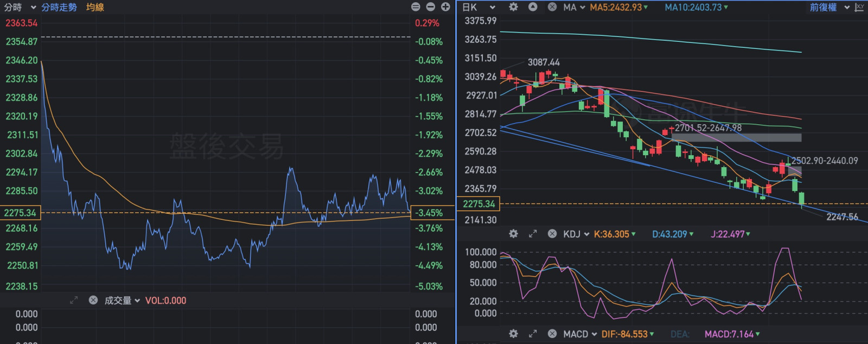Close the KDJ indicator panel
Viewport: 868px width, 344px height.
(x=552, y=234)
